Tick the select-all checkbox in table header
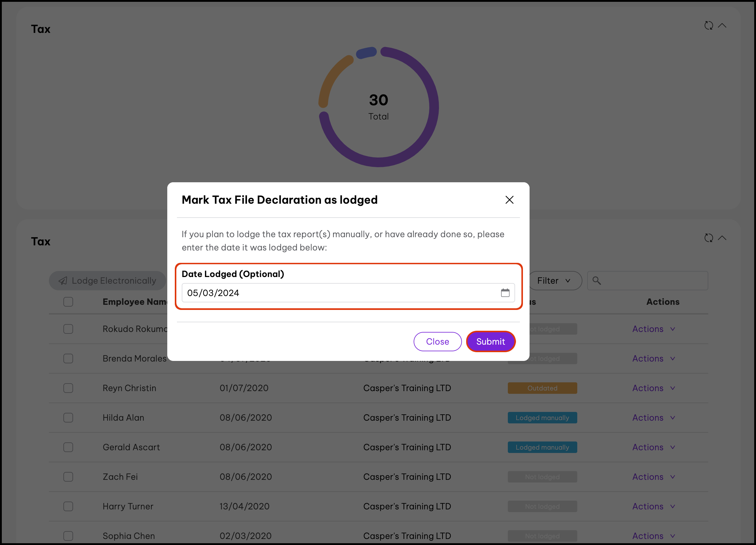The width and height of the screenshot is (756, 545). click(68, 302)
